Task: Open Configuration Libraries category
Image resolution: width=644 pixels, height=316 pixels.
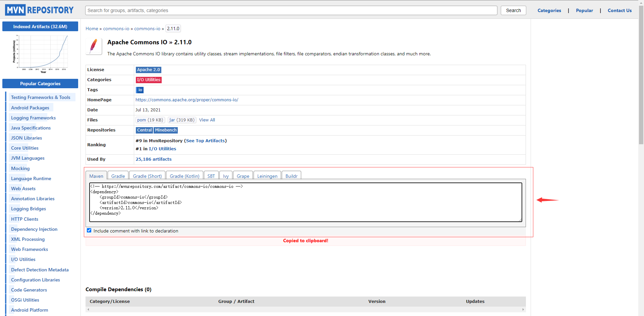Action: pyautogui.click(x=36, y=280)
